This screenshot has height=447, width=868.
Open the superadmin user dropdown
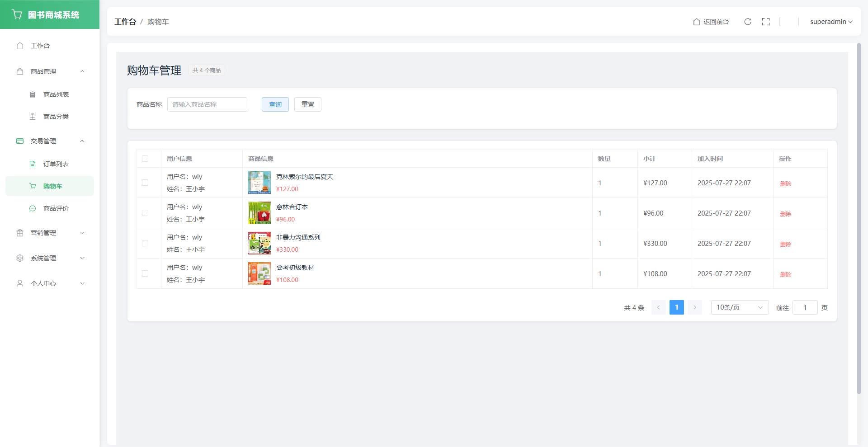click(831, 22)
